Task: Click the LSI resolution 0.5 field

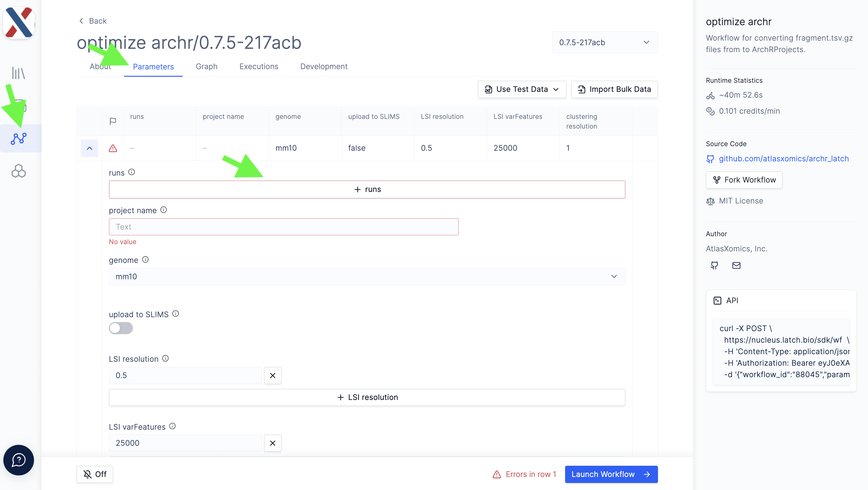Action: tap(185, 375)
